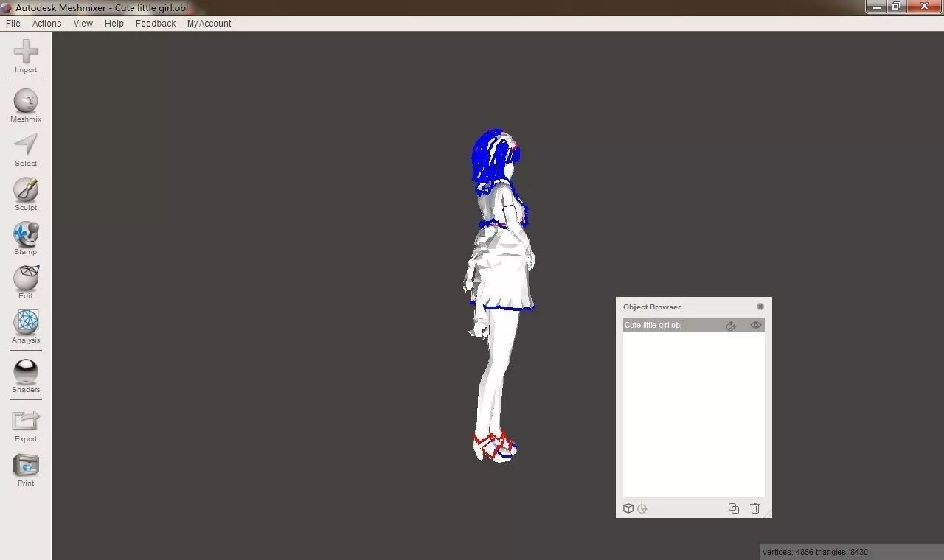Screen dimensions: 944x560
Task: Click the Meshmixer app icon in title bar
Action: pos(7,7)
